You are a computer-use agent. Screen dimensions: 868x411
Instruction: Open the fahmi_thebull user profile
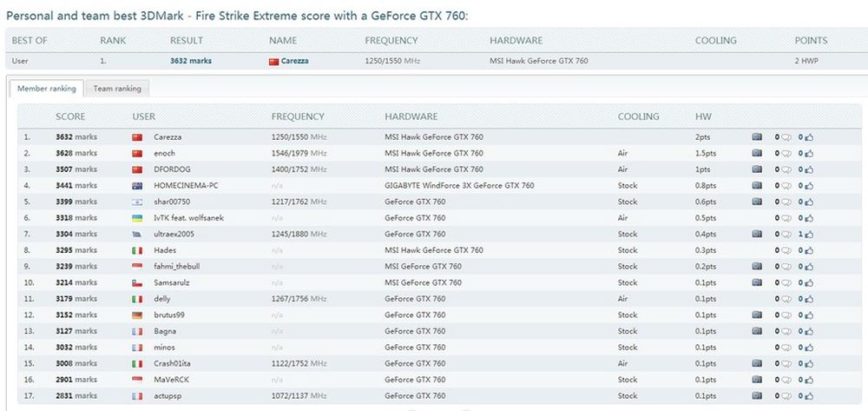pyautogui.click(x=176, y=267)
